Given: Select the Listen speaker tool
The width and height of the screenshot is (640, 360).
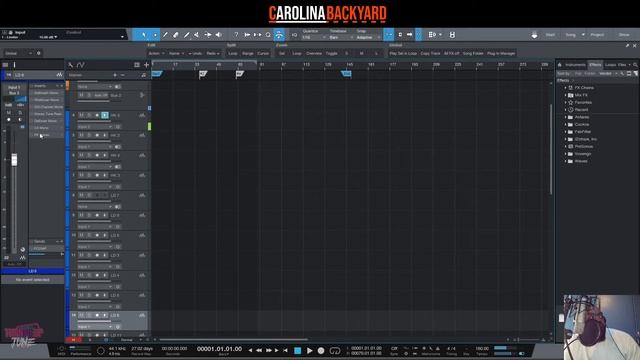Looking at the screenshot, I should (x=219, y=35).
